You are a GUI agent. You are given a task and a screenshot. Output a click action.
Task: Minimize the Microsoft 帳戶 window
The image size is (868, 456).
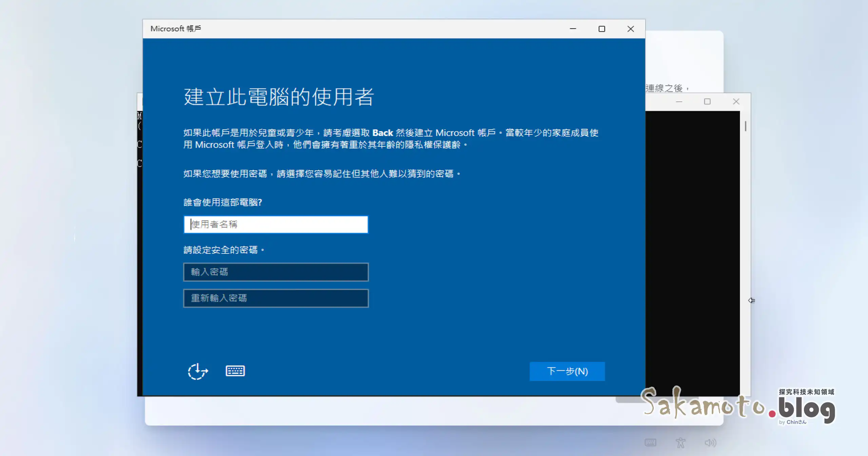pyautogui.click(x=573, y=29)
